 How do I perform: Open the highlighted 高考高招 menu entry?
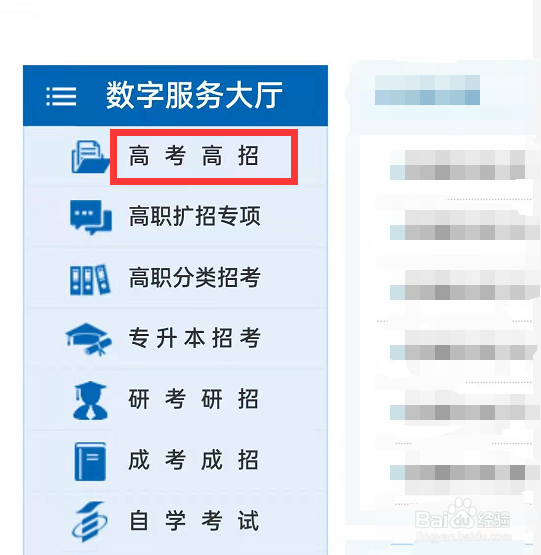[194, 156]
